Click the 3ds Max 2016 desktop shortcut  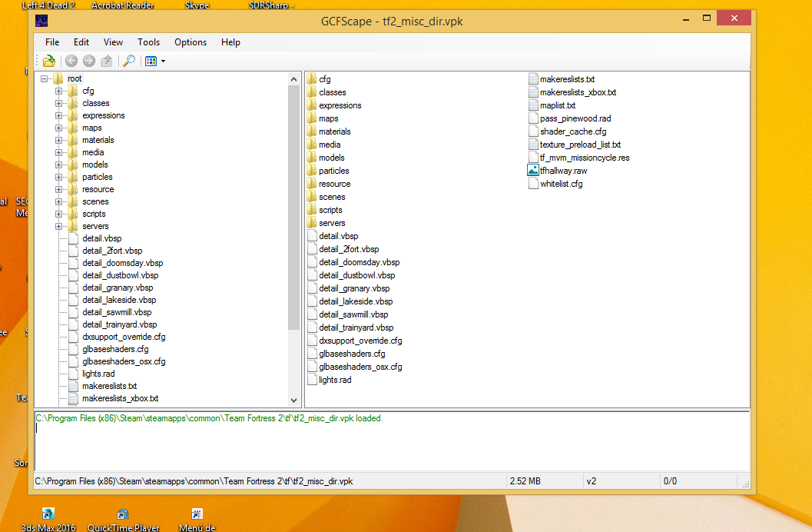click(x=48, y=520)
